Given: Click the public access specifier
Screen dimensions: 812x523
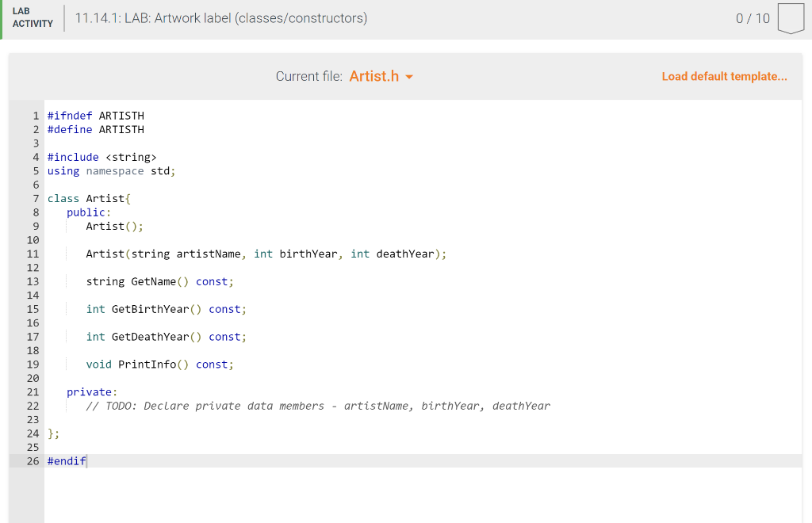Looking at the screenshot, I should click(87, 212).
